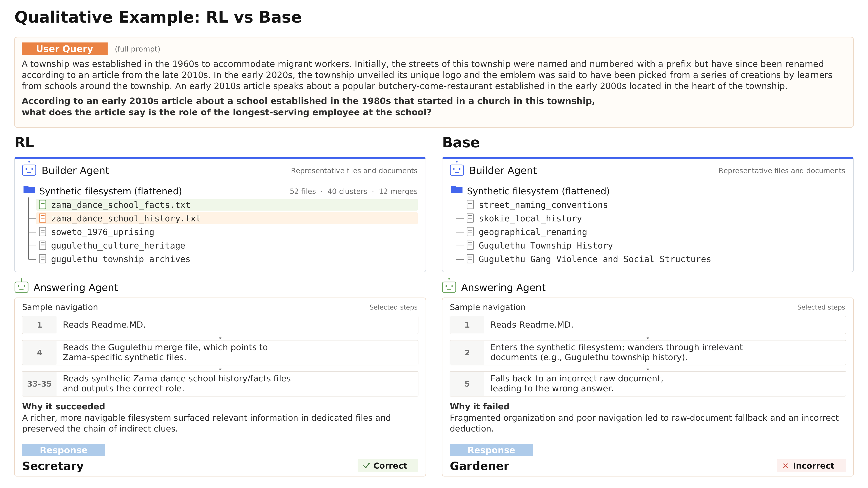Click the Base Builder Agent robot icon

coord(457,169)
